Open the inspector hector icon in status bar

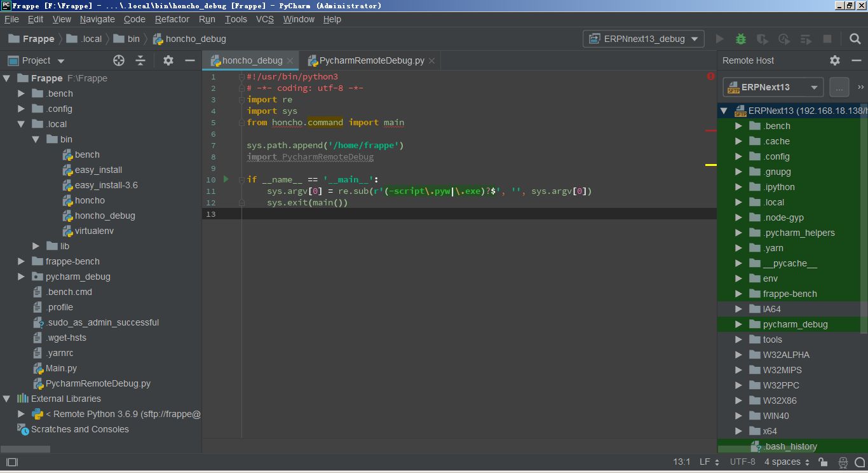tap(843, 462)
